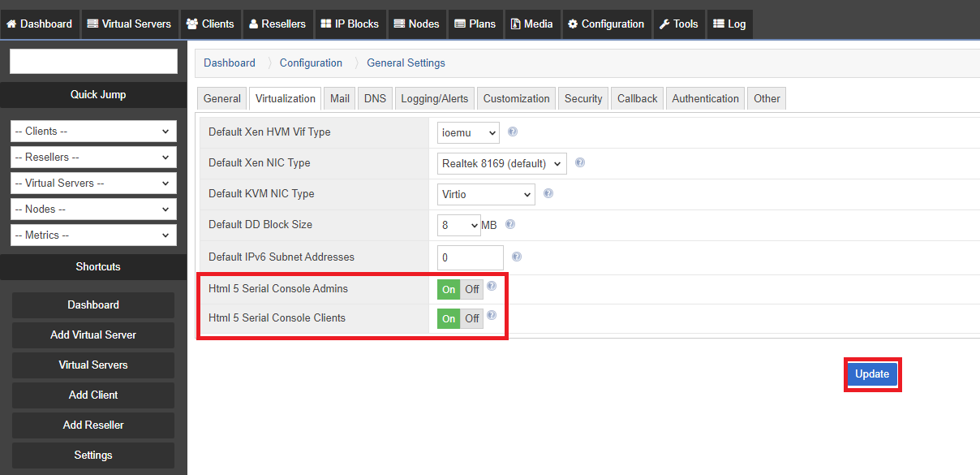The height and width of the screenshot is (475, 980).
Task: Switch to the Customization tab
Action: click(517, 98)
